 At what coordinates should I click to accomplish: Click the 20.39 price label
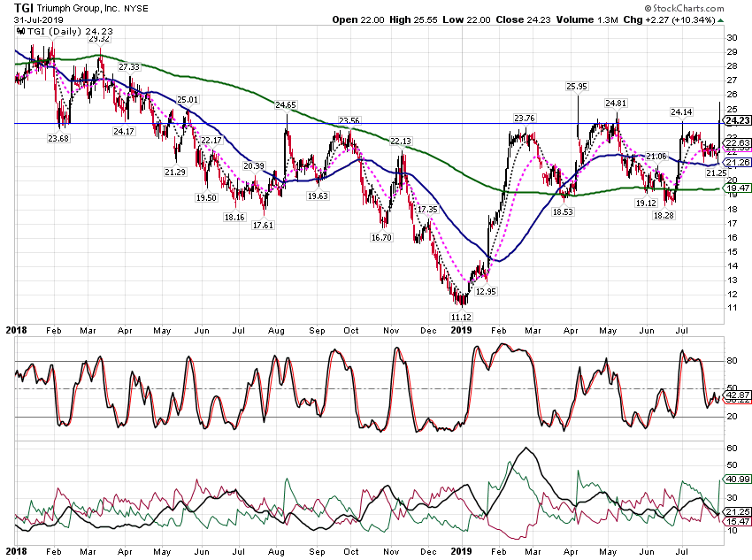(x=254, y=166)
